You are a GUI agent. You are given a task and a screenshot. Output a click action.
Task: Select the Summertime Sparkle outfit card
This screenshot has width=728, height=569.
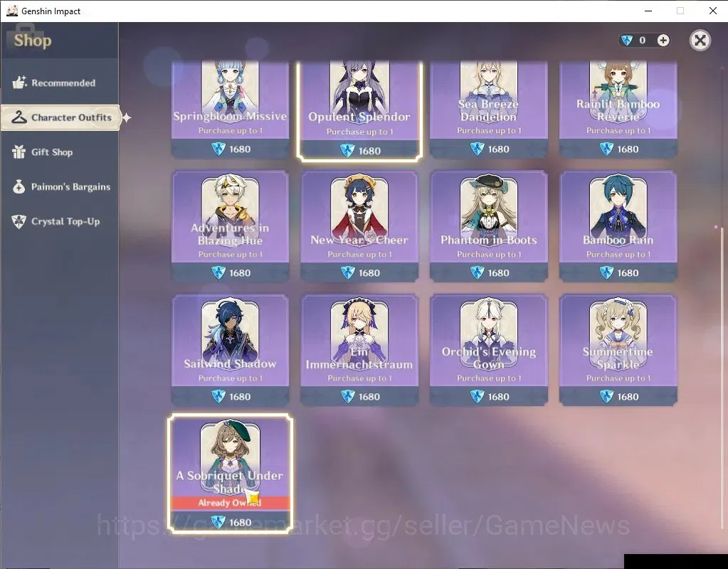click(x=618, y=350)
